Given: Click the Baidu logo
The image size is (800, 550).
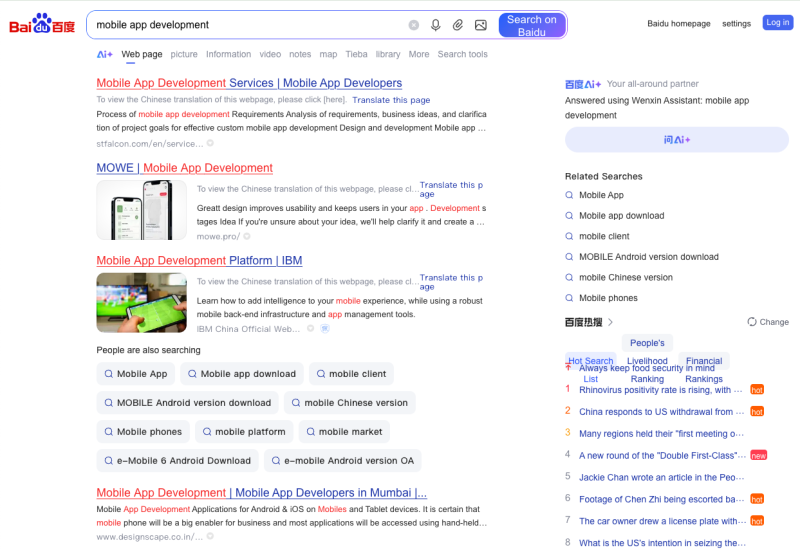Looking at the screenshot, I should pyautogui.click(x=42, y=23).
